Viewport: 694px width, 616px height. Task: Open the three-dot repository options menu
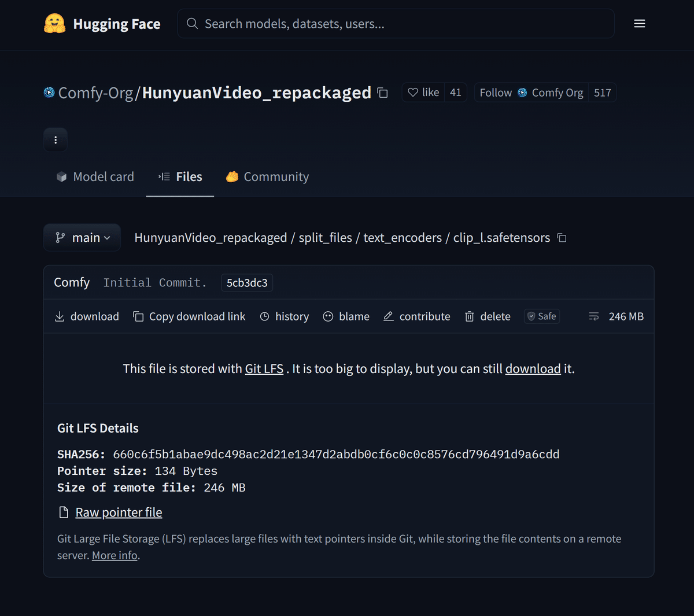[56, 140]
